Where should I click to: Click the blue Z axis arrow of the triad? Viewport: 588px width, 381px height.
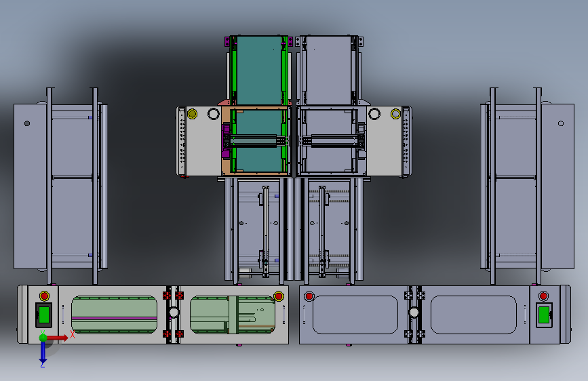click(x=42, y=353)
